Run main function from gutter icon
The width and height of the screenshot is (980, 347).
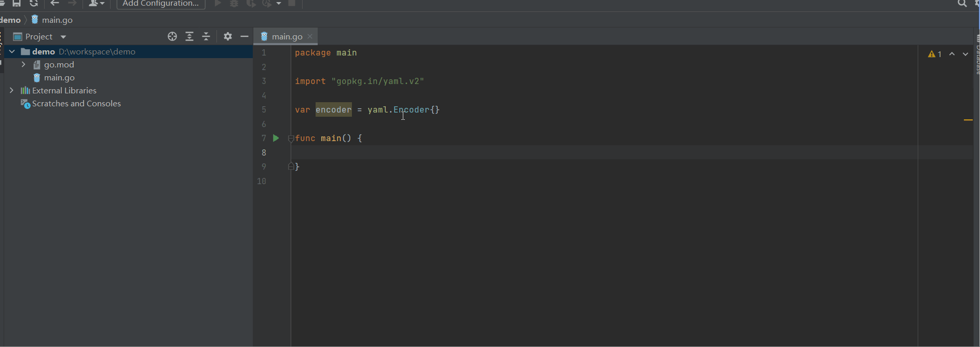276,138
